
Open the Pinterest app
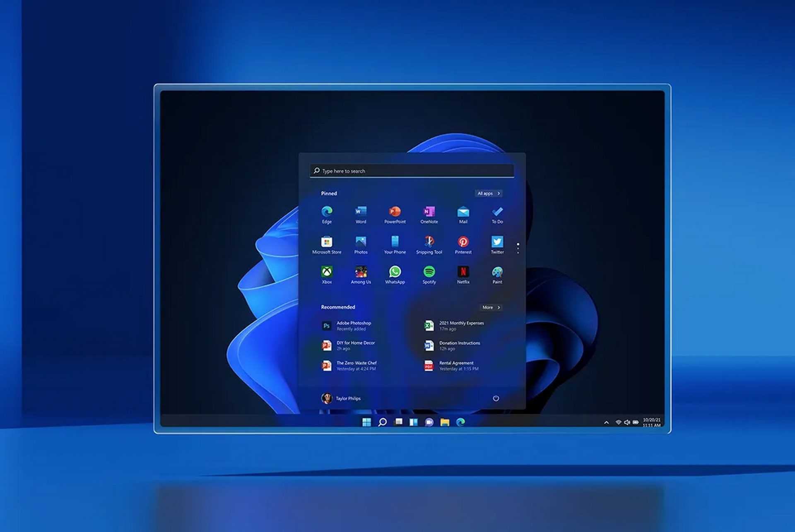463,245
